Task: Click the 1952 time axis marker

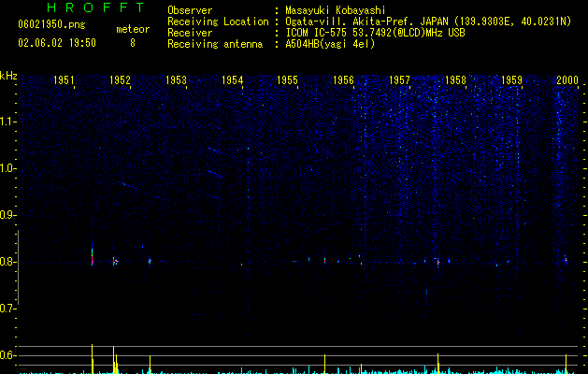Action: [120, 79]
